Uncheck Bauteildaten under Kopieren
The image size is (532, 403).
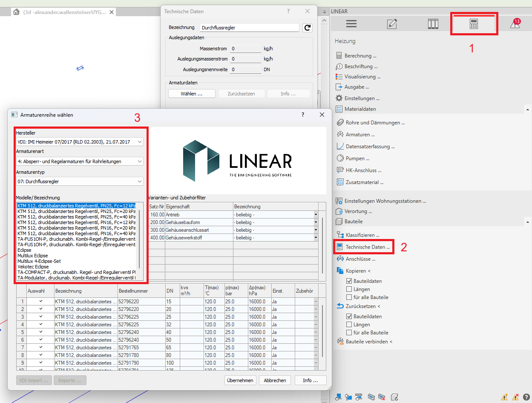(x=349, y=281)
